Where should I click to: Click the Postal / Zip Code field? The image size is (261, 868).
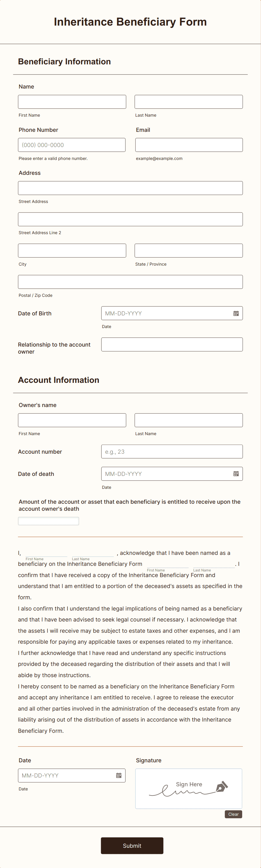[x=130, y=281]
